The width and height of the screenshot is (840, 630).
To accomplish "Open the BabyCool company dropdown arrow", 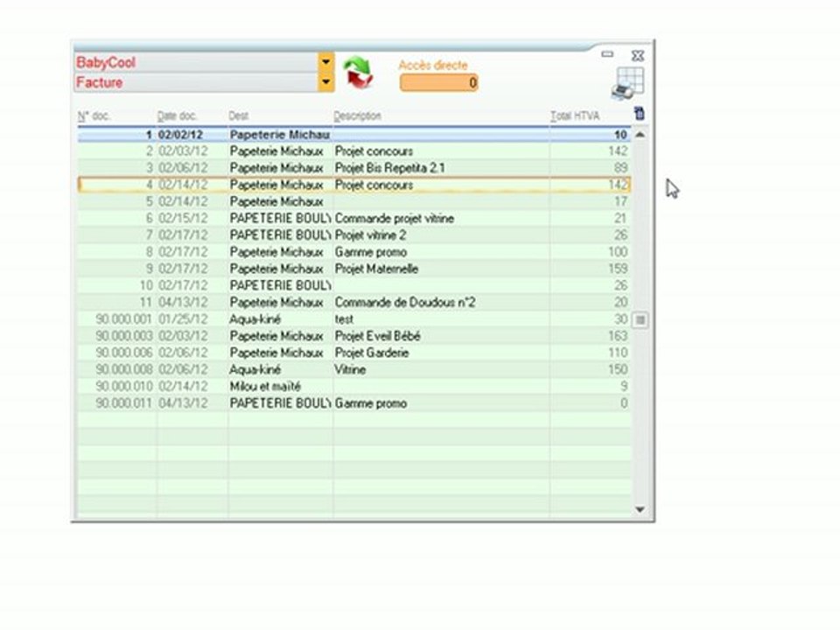I will tap(325, 62).
